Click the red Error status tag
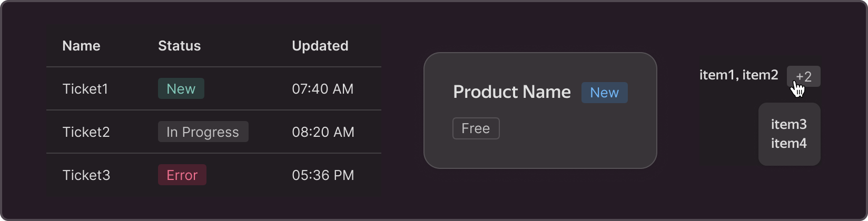The width and height of the screenshot is (868, 221). [182, 175]
